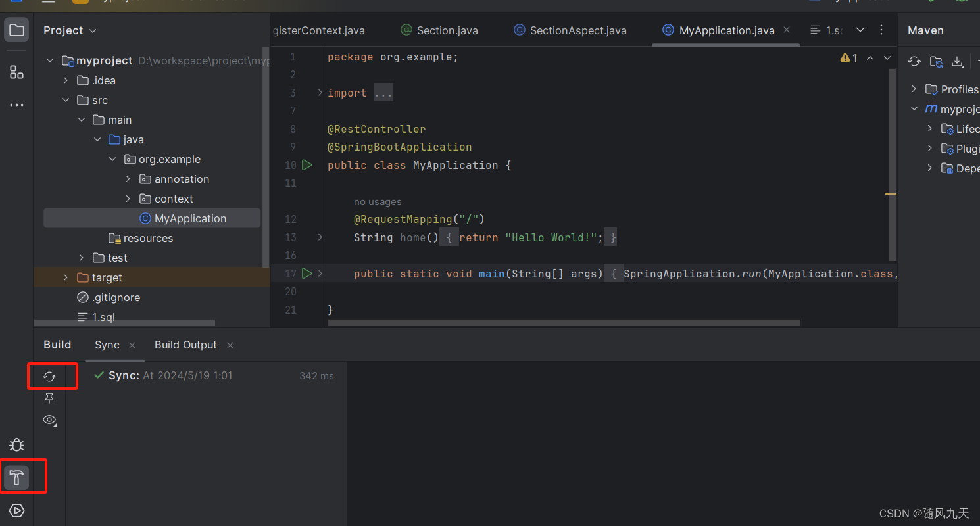Screen dimensions: 980x526
Task: Expand the test folder
Action: (82, 258)
